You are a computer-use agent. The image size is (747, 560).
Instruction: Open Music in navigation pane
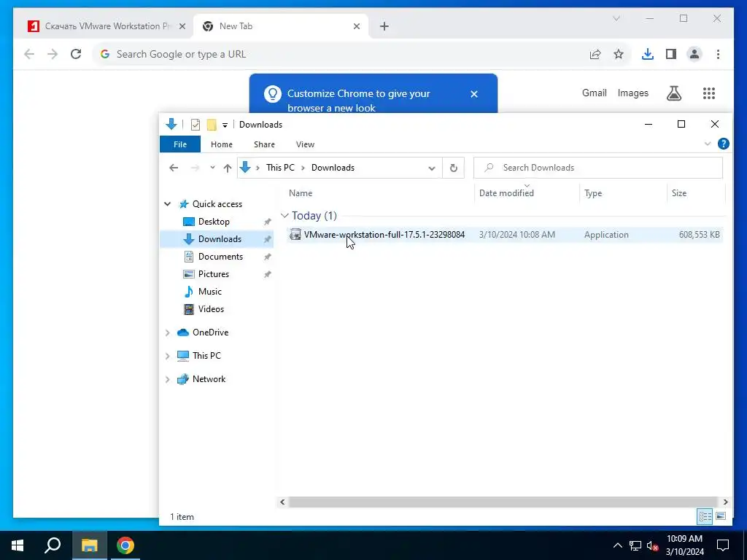[x=209, y=292]
